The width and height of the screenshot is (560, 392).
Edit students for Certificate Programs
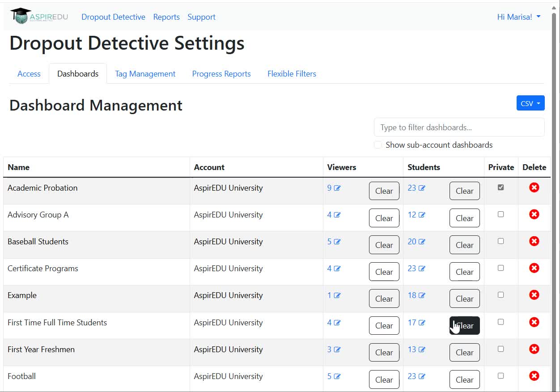click(x=422, y=268)
